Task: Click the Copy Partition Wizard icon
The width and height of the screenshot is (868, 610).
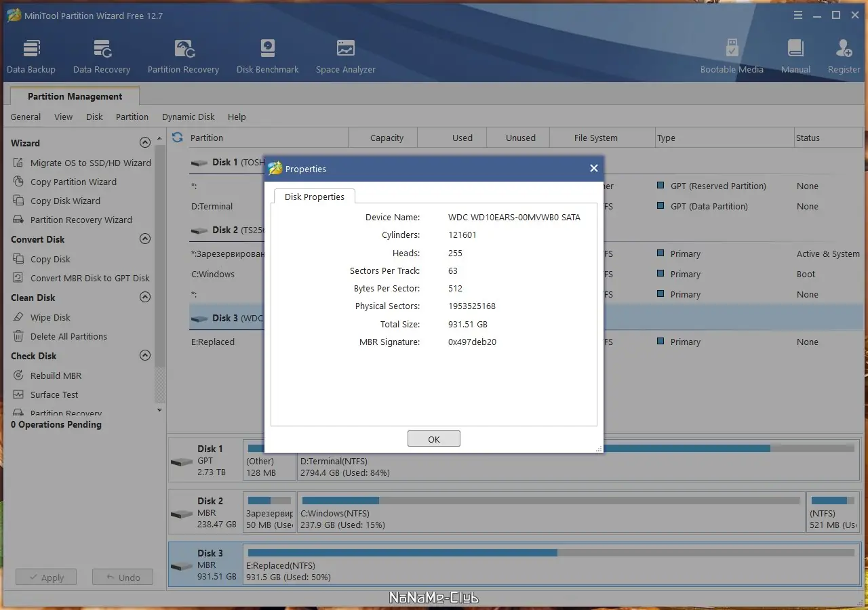Action: pyautogui.click(x=18, y=182)
